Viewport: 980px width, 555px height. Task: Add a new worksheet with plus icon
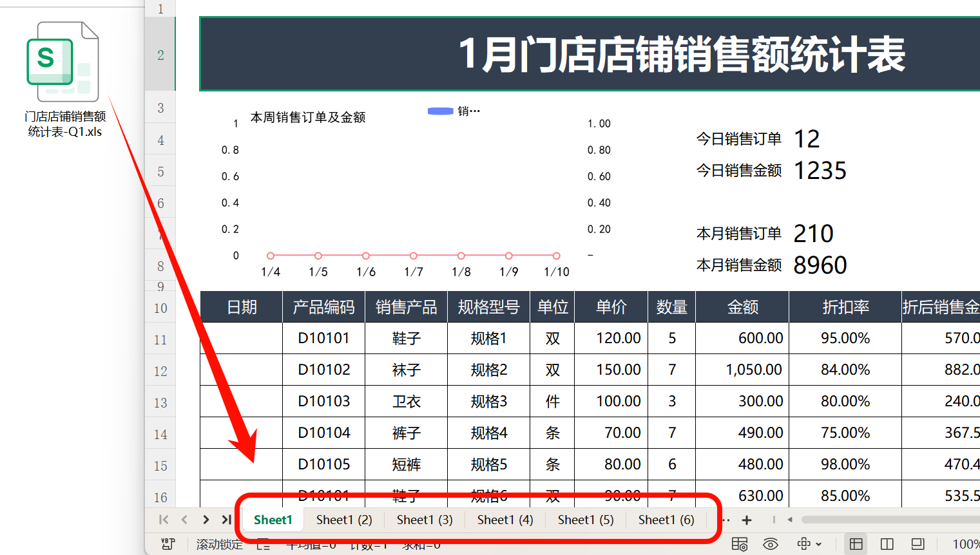point(746,520)
